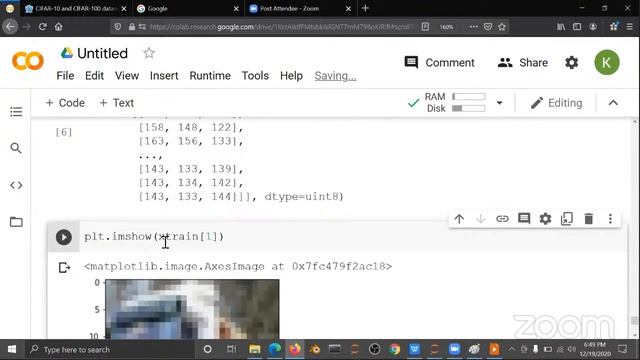Share the notebook
This screenshot has height=360, width=640.
click(523, 62)
